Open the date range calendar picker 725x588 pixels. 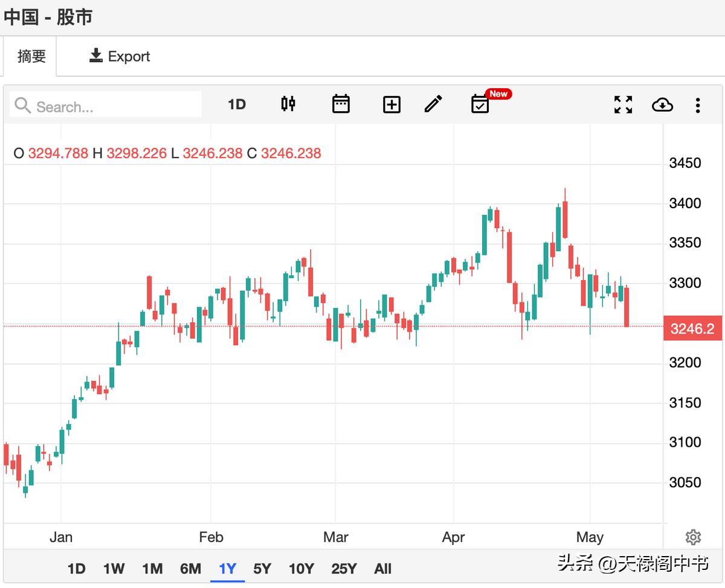(x=341, y=104)
